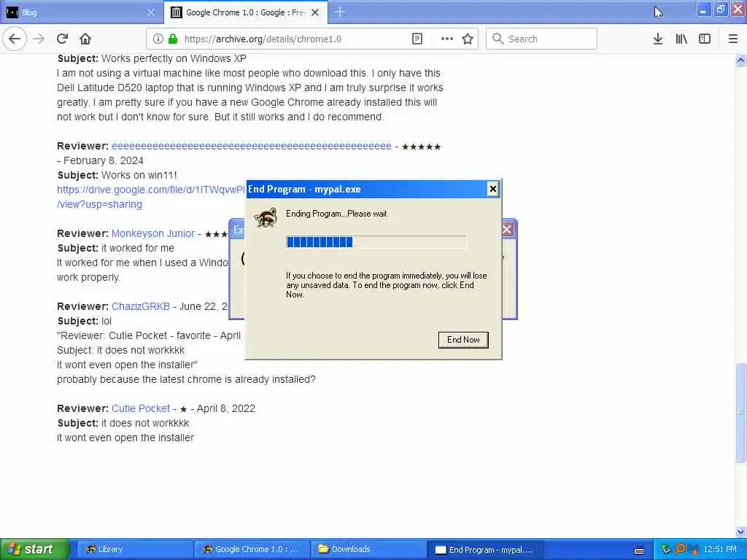747x560 pixels.
Task: Reload the current page
Action: click(x=63, y=39)
